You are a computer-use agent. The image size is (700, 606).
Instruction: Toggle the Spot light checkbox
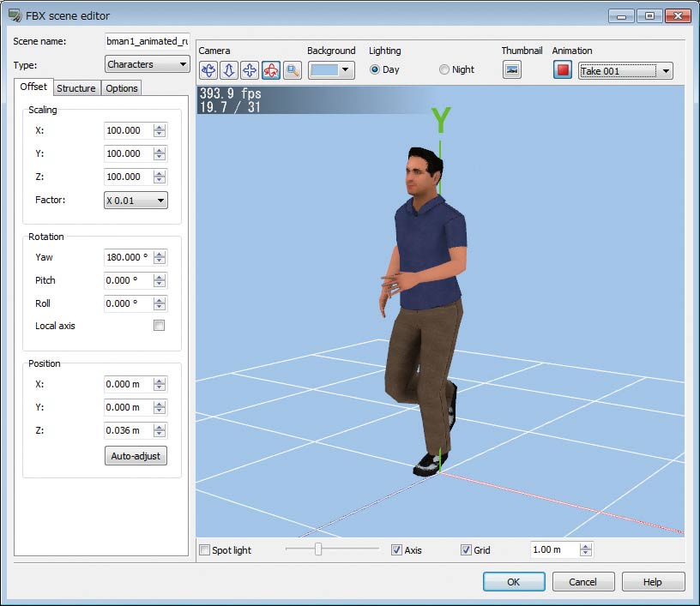coord(204,549)
